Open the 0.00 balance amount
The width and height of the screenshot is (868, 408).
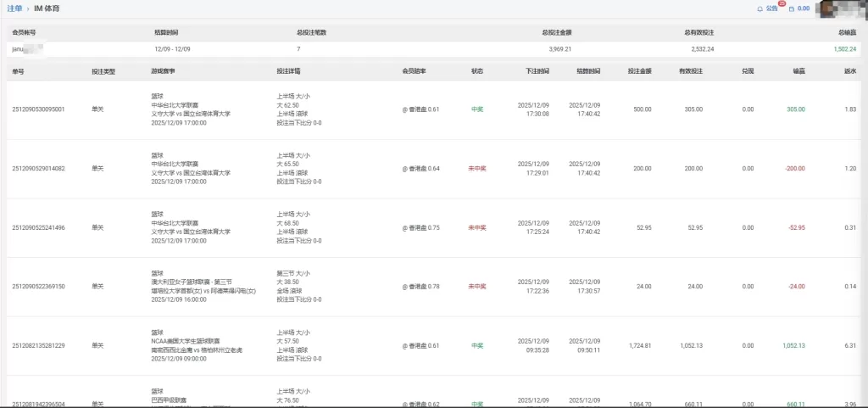click(804, 8)
